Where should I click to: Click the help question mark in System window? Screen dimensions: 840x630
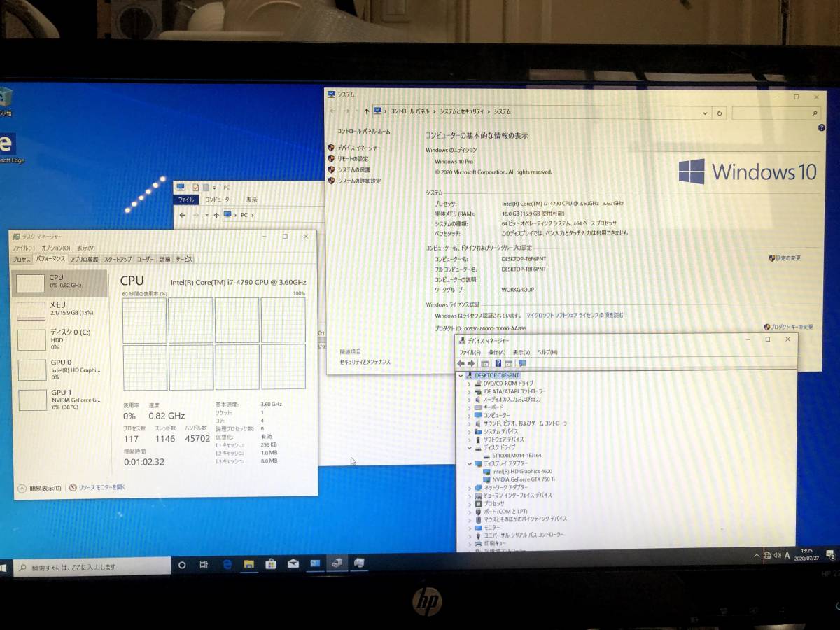tap(821, 128)
